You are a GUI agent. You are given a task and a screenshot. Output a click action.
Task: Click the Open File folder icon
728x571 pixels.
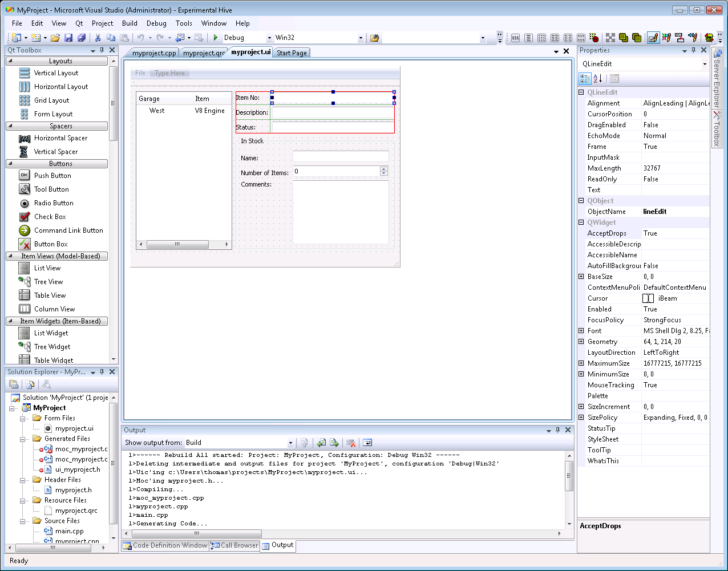[x=55, y=38]
